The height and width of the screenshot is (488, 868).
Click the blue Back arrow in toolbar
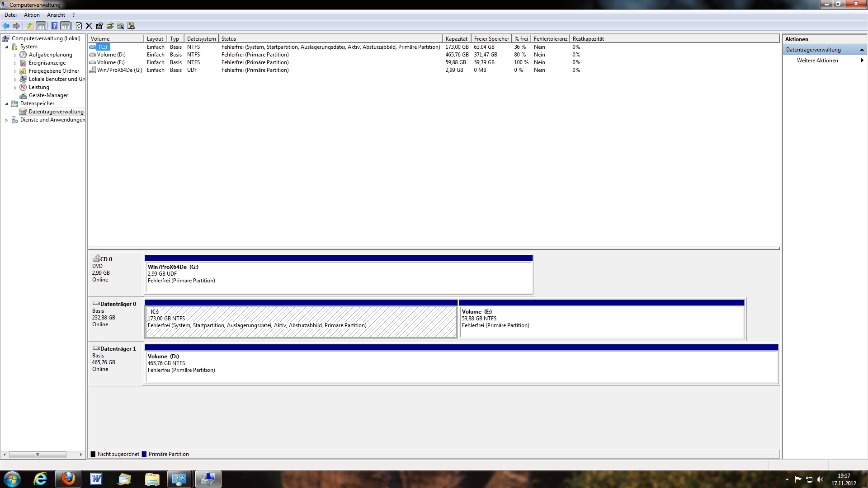click(x=6, y=26)
